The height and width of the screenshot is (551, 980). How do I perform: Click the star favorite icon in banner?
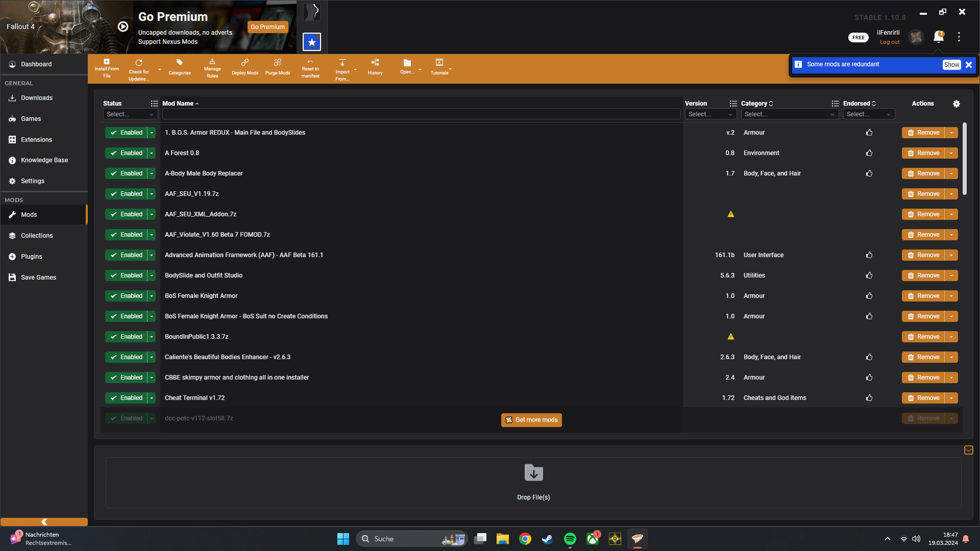tap(312, 42)
